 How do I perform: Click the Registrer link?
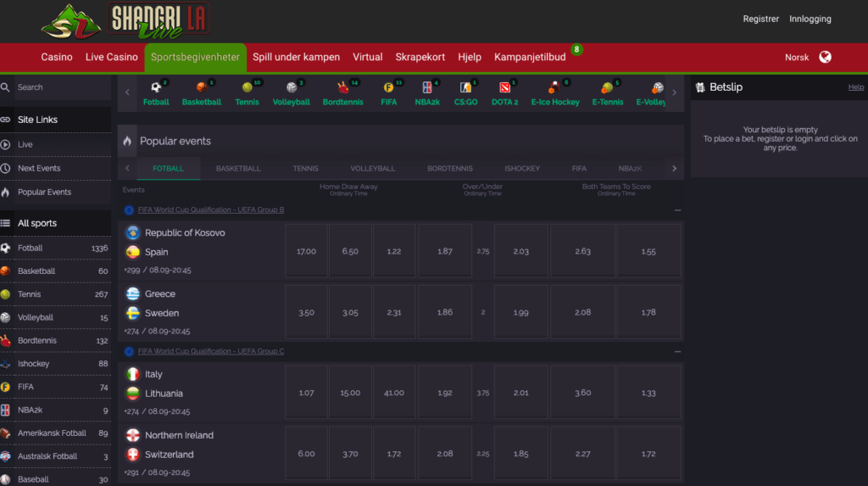760,19
